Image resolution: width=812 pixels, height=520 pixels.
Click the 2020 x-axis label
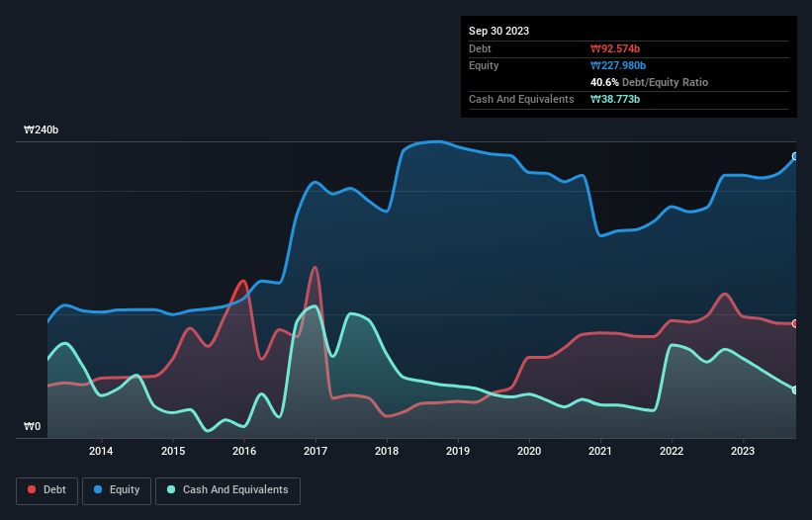pyautogui.click(x=529, y=451)
